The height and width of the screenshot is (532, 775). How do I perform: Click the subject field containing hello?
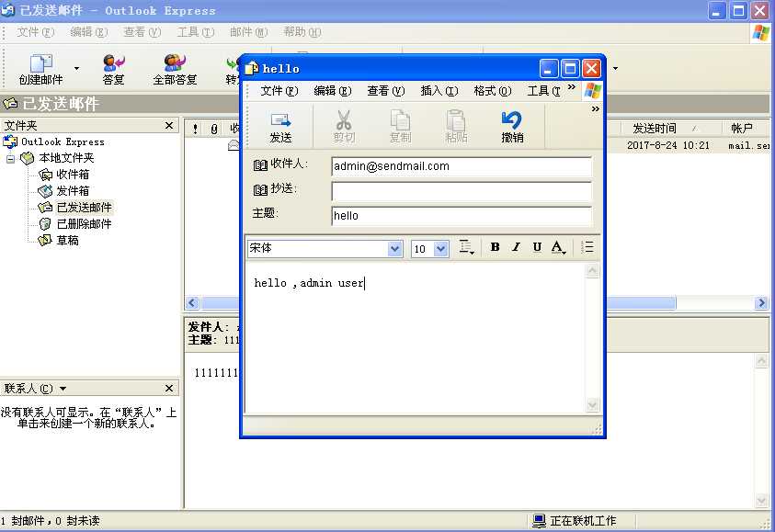462,216
